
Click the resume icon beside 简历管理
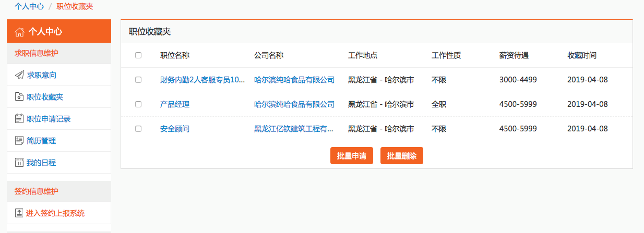point(19,141)
